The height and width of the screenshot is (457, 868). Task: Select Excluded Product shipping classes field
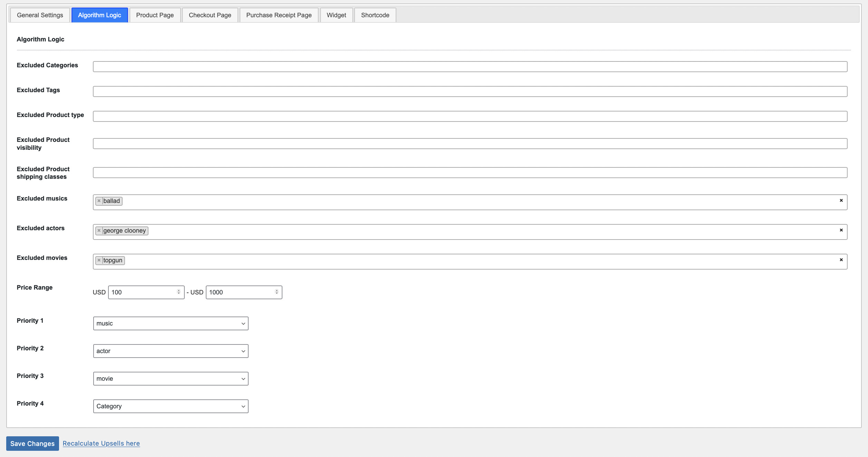click(x=470, y=173)
